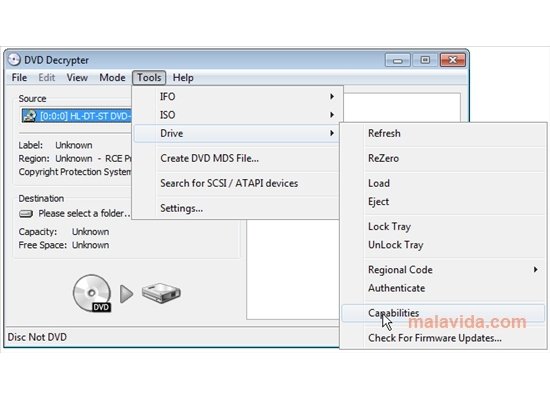Image resolution: width=550 pixels, height=400 pixels.
Task: Click the DVD disc decrypt button
Action: (92, 293)
